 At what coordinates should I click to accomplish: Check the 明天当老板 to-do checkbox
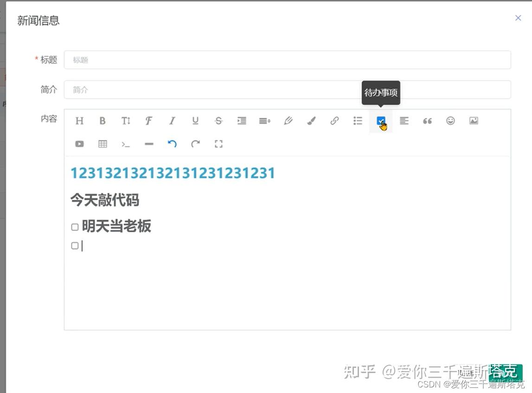coord(75,227)
